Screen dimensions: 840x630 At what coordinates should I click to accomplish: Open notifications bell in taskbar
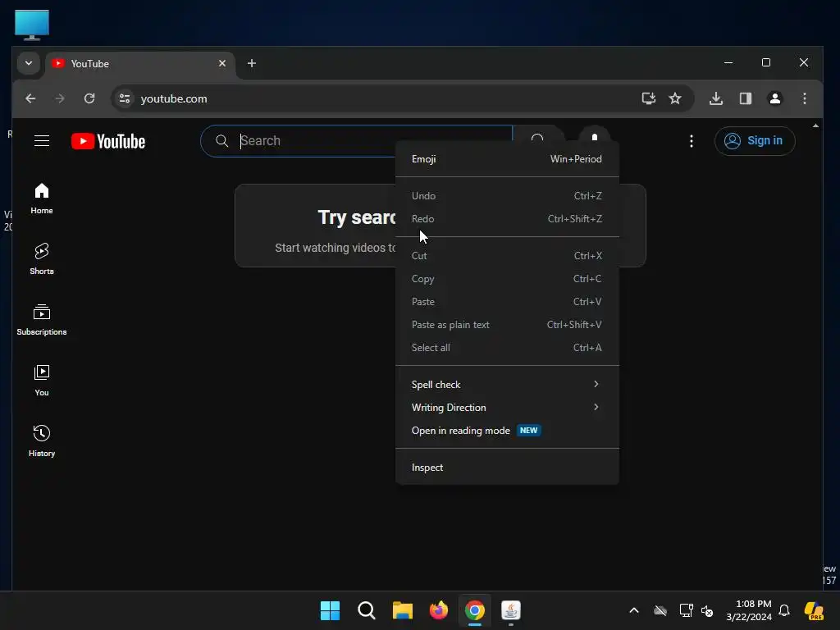784,610
